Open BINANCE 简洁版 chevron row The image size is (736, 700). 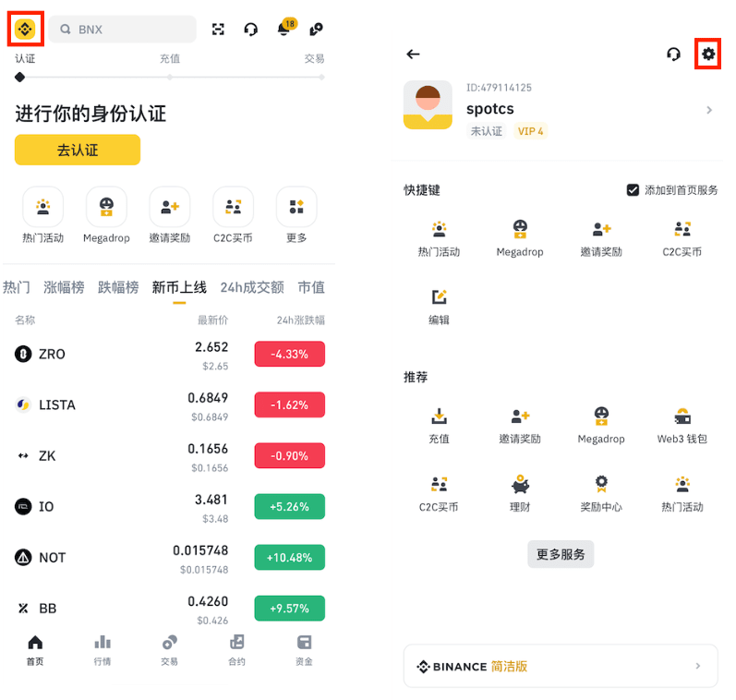pos(561,666)
